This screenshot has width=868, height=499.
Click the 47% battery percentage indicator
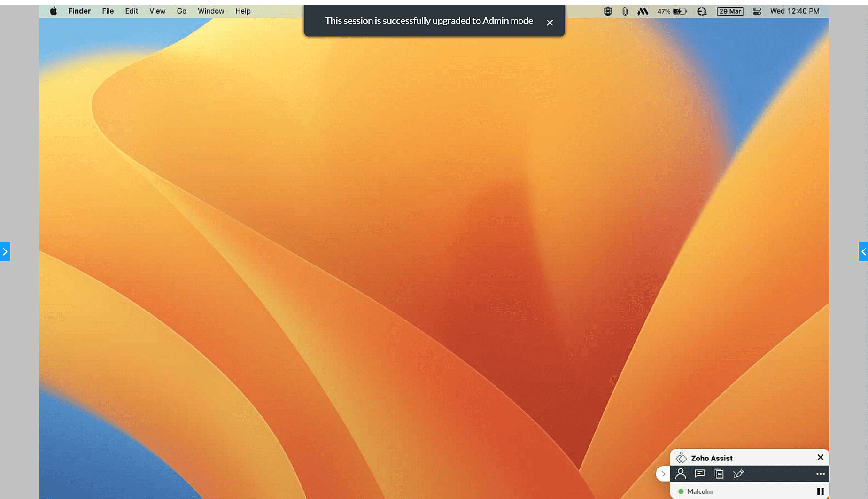(x=664, y=11)
